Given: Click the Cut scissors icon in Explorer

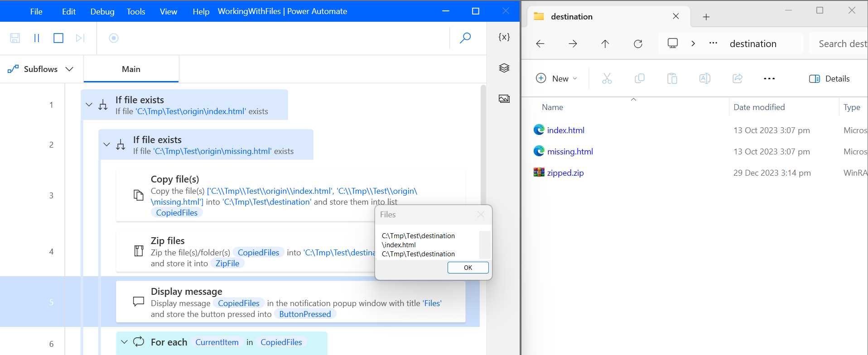Looking at the screenshot, I should pyautogui.click(x=607, y=78).
